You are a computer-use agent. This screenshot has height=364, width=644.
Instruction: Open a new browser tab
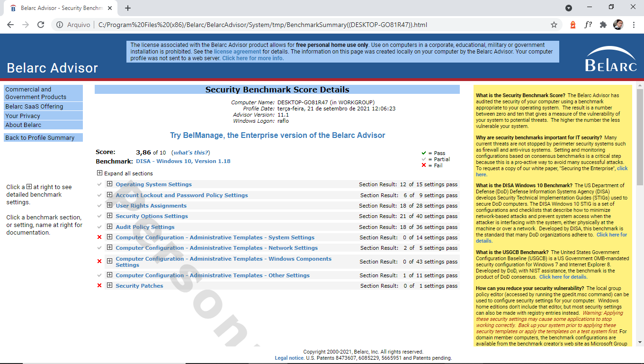pos(128,8)
